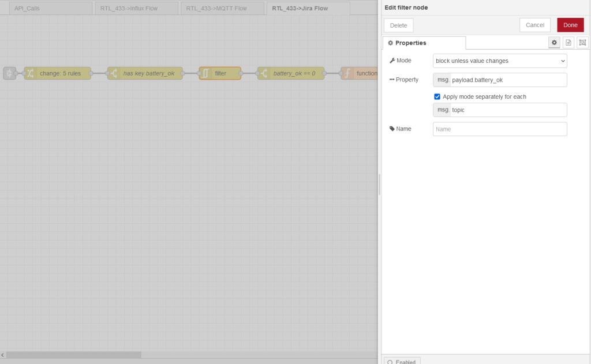Screen dimensions: 591x364
Task: Cancel editing the filter node
Action: [534, 25]
